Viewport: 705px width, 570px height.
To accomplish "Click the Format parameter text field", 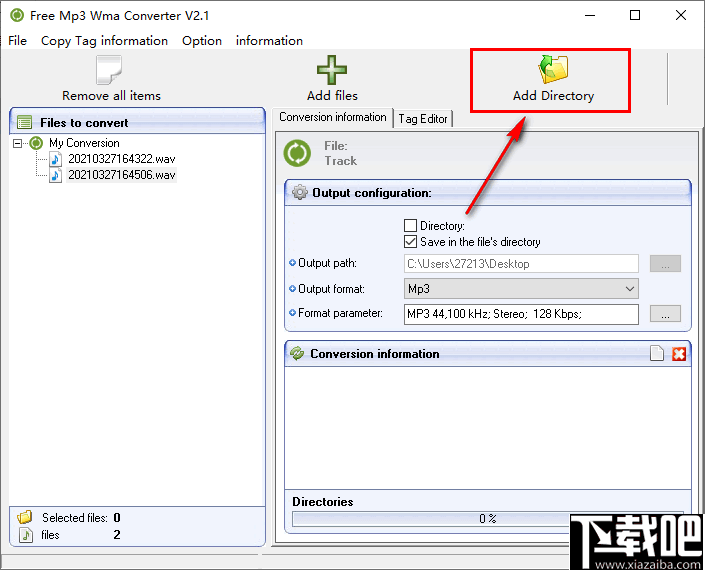I will [521, 314].
